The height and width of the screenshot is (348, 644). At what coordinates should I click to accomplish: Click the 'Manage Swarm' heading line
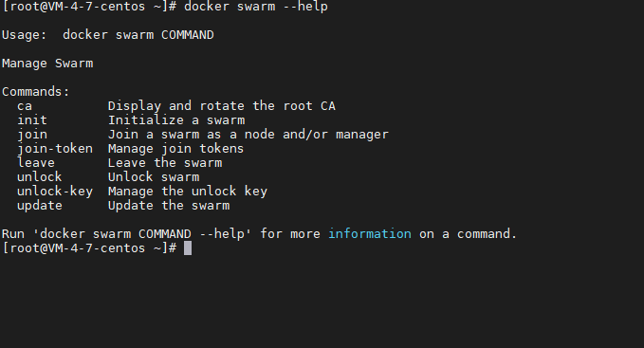pos(47,64)
